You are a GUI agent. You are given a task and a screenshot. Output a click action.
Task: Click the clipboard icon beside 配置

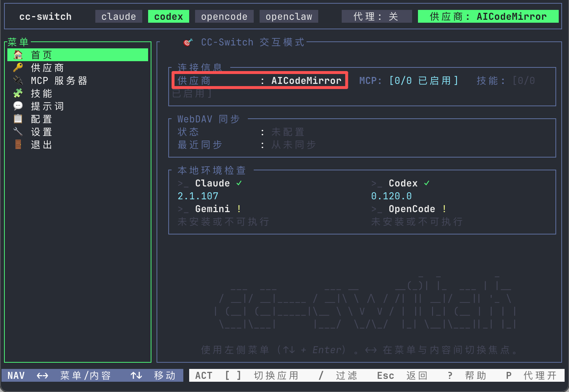[18, 119]
